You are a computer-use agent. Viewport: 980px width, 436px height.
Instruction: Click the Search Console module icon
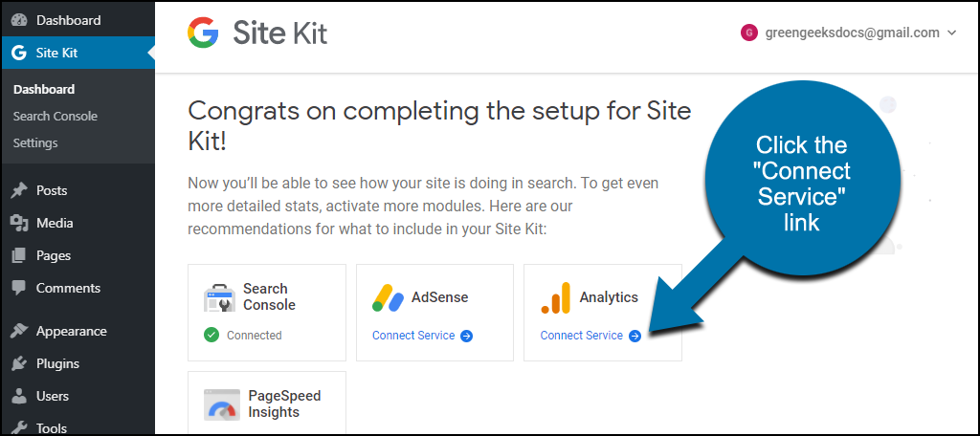coord(219,297)
